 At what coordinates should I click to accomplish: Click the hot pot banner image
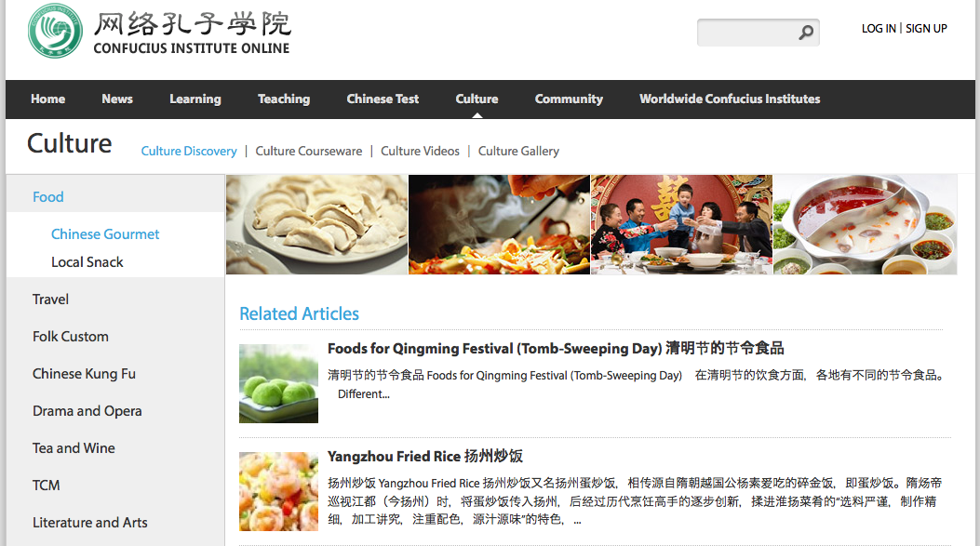click(x=865, y=225)
